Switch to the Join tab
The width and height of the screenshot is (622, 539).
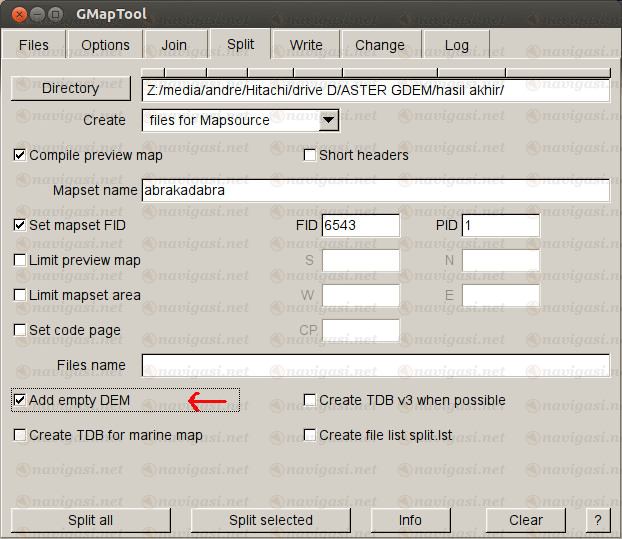pyautogui.click(x=174, y=45)
